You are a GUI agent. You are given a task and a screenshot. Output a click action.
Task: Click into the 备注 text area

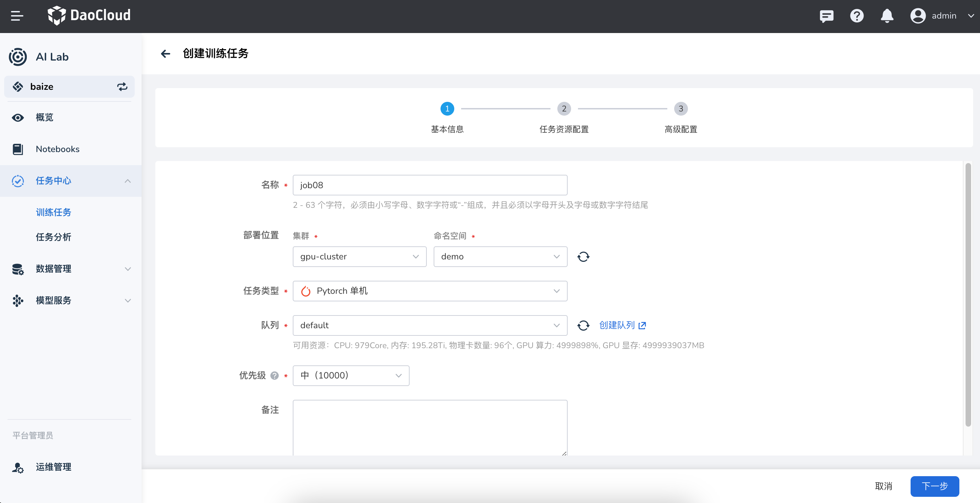[x=430, y=427]
